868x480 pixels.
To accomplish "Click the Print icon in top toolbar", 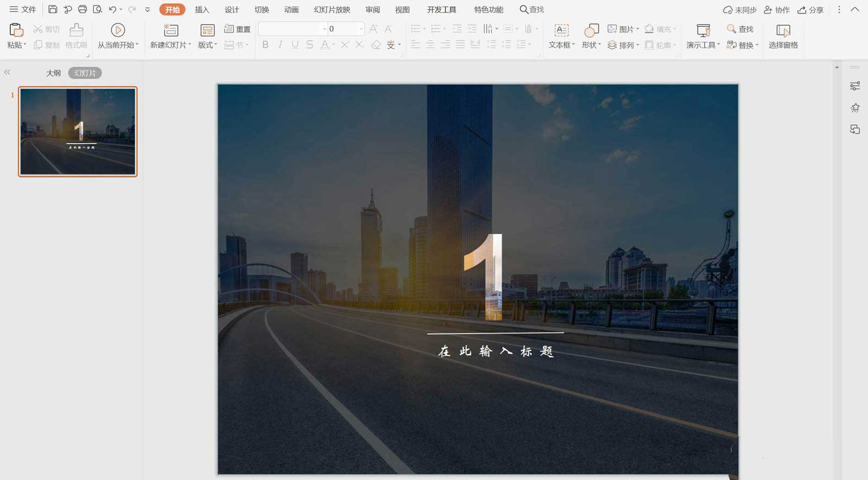I will (x=82, y=9).
